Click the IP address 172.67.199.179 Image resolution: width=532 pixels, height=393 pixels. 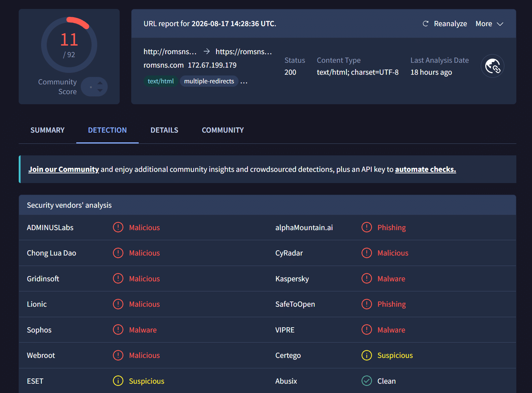(212, 65)
